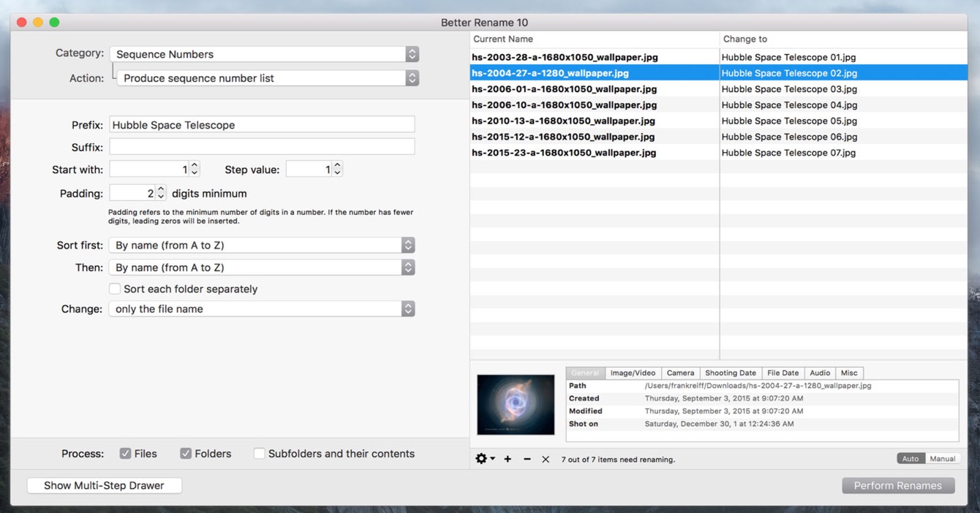The image size is (980, 513).
Task: Clear the file list with X icon
Action: coord(546,459)
